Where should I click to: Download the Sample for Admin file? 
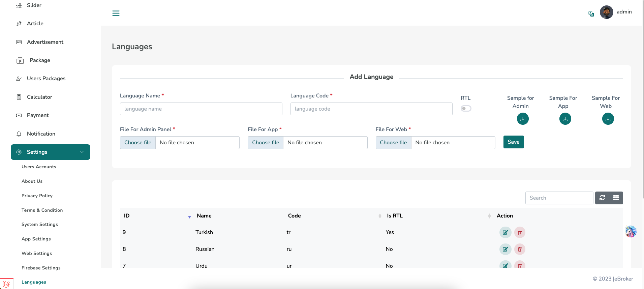[x=523, y=119]
